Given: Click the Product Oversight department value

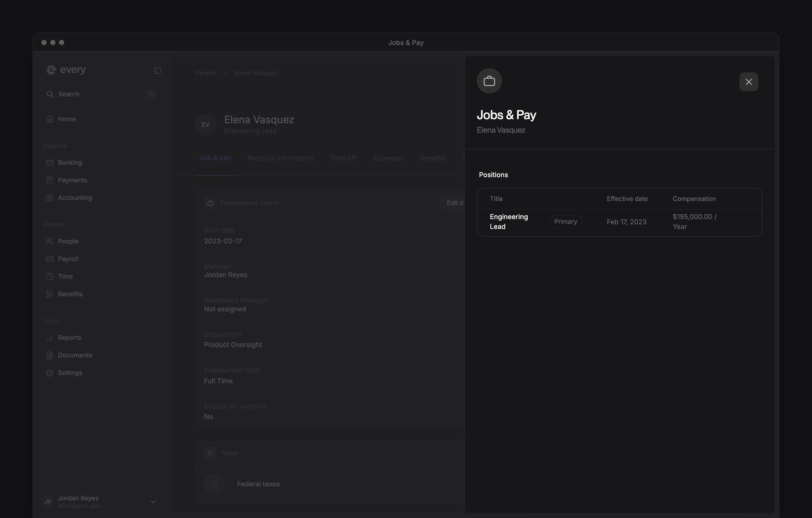Looking at the screenshot, I should pos(233,345).
